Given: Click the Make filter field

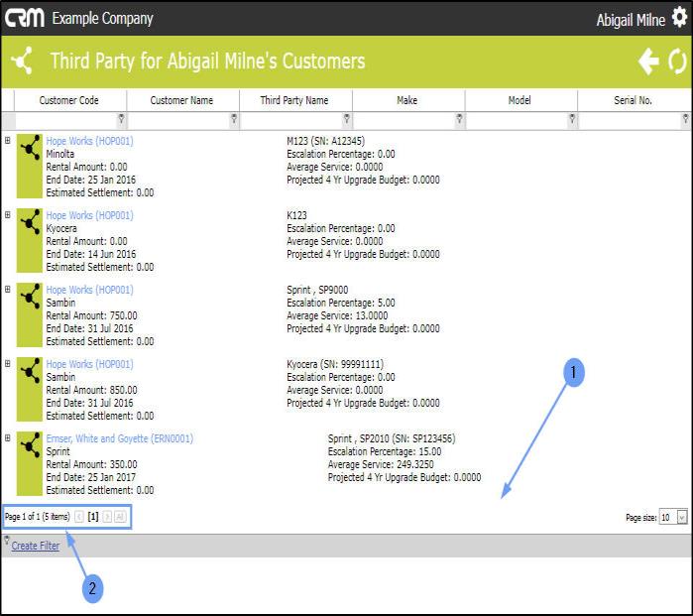Looking at the screenshot, I should (x=404, y=121).
